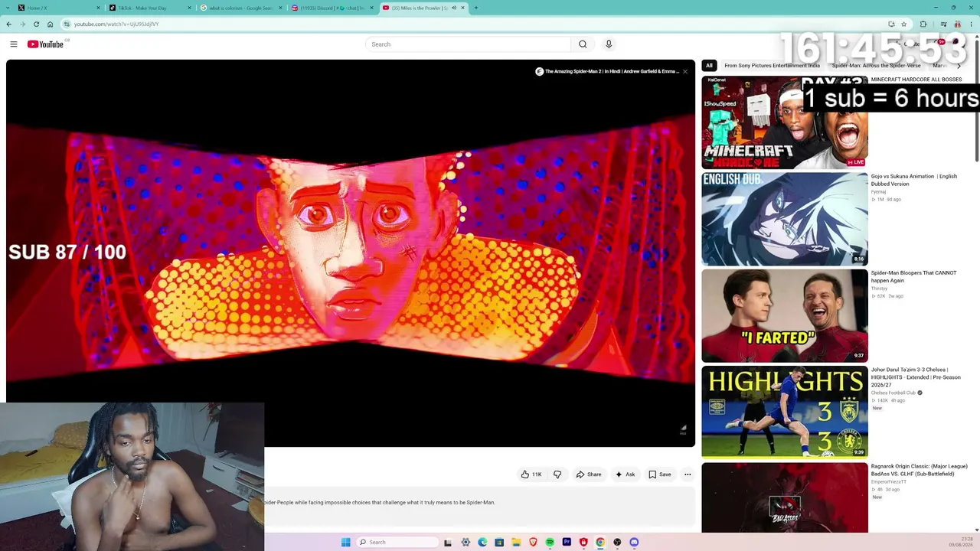
Task: Open Spotify from the taskbar
Action: (x=550, y=542)
